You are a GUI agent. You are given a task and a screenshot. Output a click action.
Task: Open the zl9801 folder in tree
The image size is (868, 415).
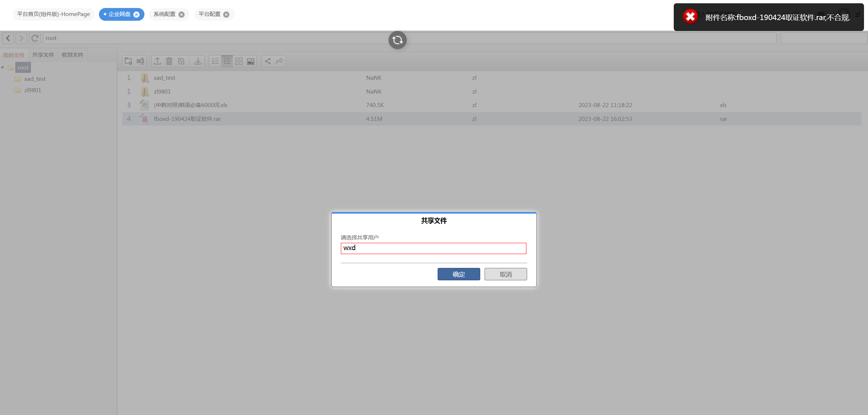[33, 90]
